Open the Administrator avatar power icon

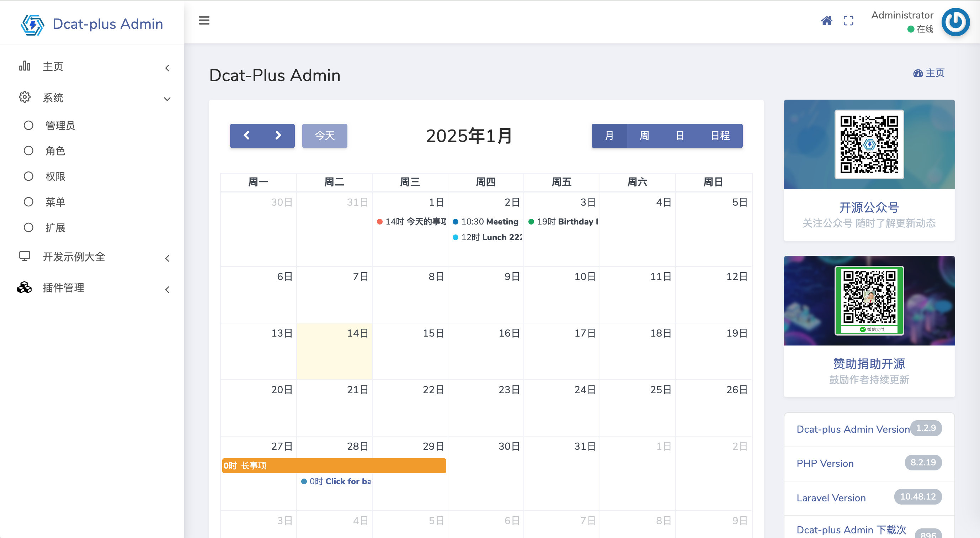point(955,22)
